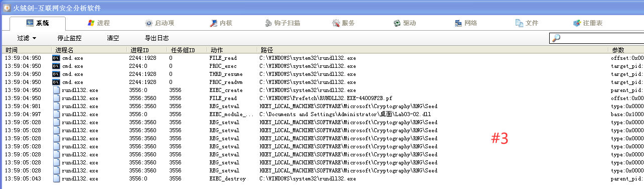Click the 路径 column header

[x=433, y=50]
